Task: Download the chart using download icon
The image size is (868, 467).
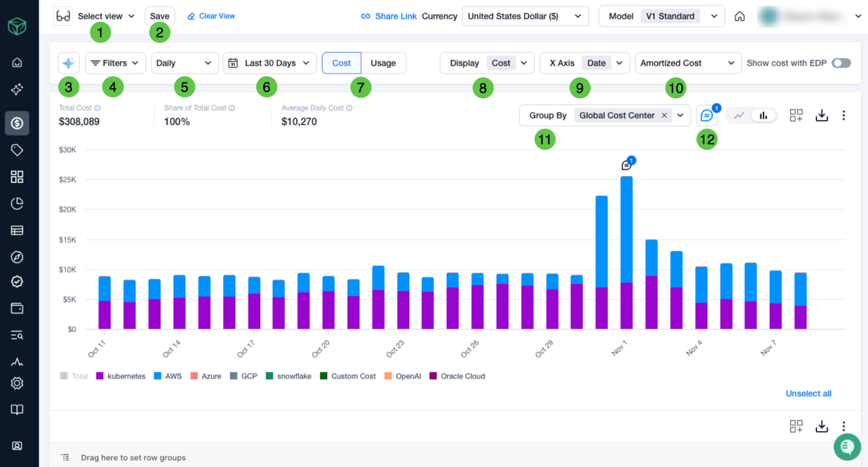Action: point(822,116)
